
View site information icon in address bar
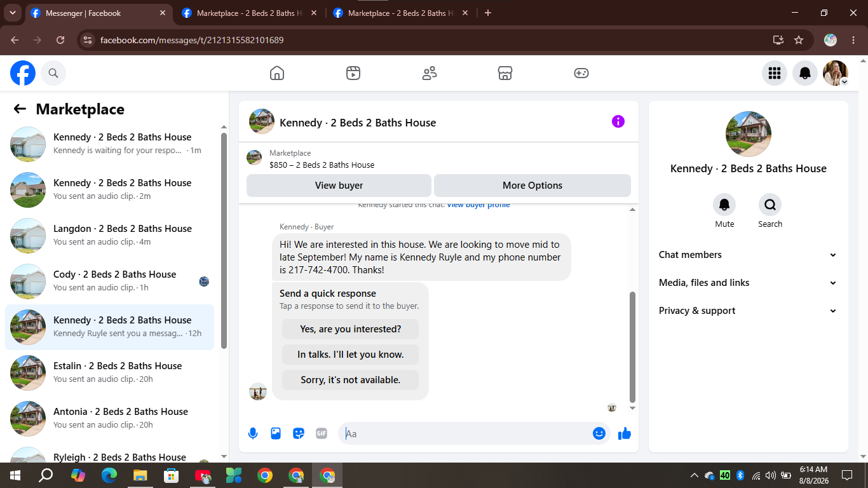88,40
